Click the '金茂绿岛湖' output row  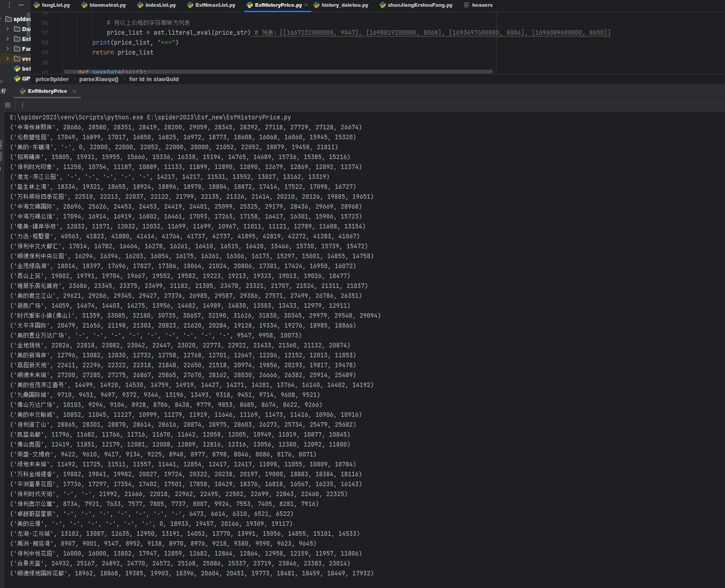183,266
